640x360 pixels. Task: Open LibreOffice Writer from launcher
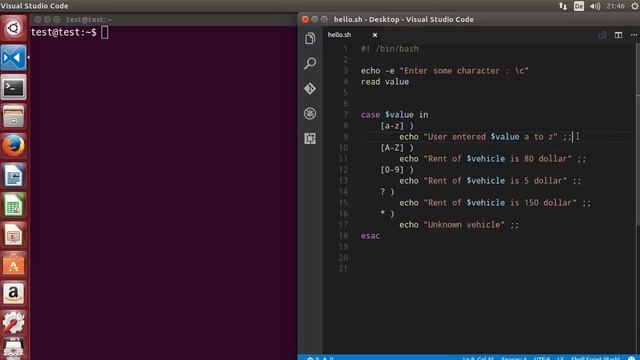click(13, 176)
